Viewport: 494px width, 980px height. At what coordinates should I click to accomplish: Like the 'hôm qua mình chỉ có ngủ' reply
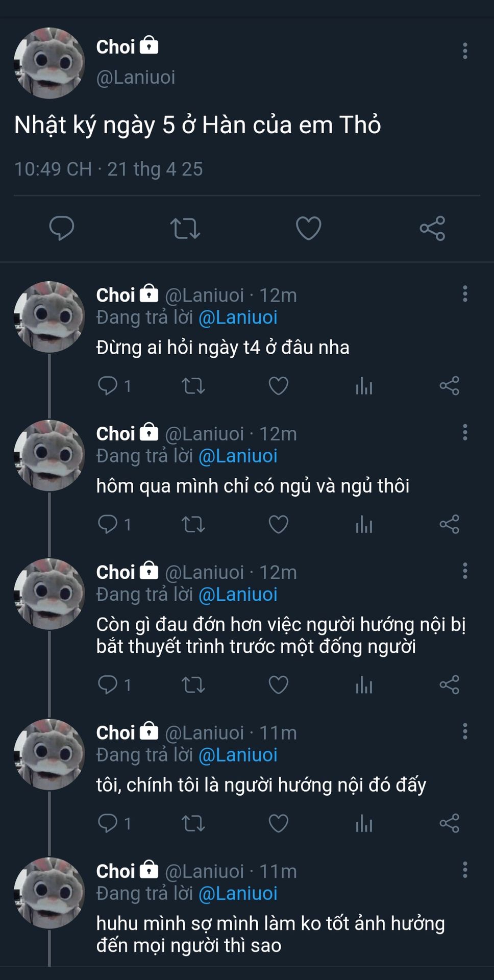tap(279, 524)
